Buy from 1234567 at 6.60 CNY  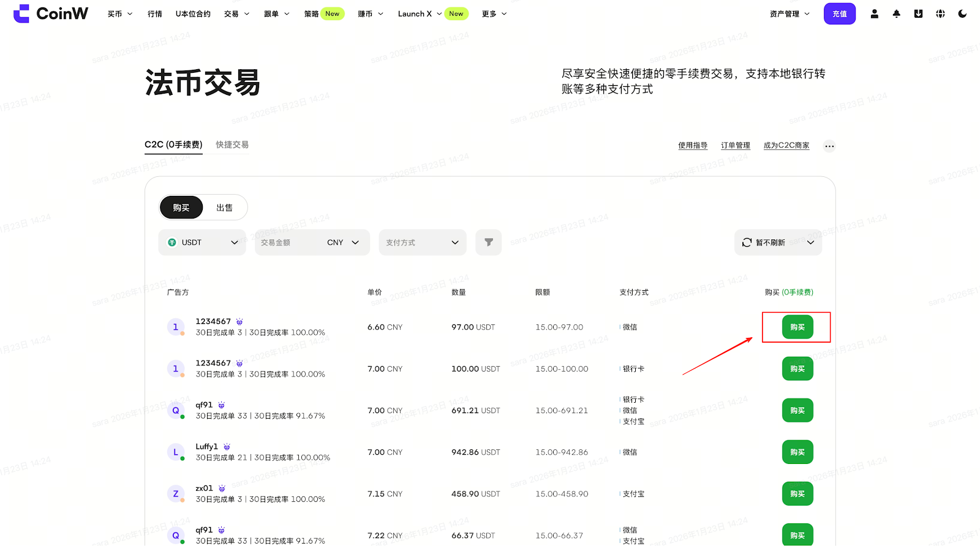point(797,327)
